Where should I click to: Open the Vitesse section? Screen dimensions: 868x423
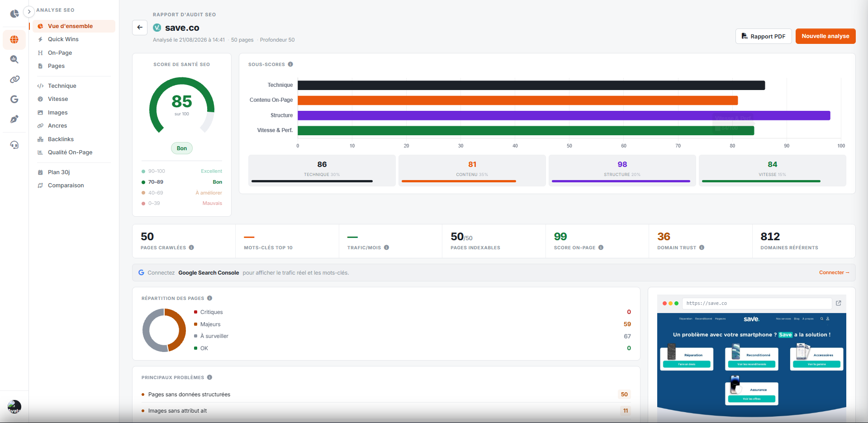74,99
